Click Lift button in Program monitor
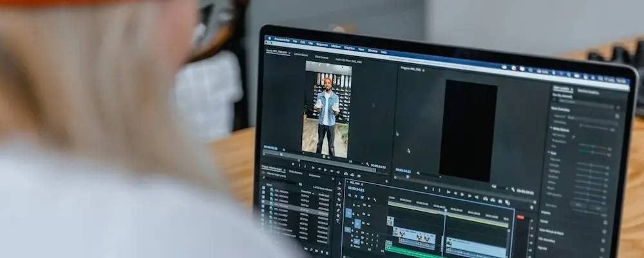Image resolution: width=644 pixels, height=258 pixels. coord(485,199)
